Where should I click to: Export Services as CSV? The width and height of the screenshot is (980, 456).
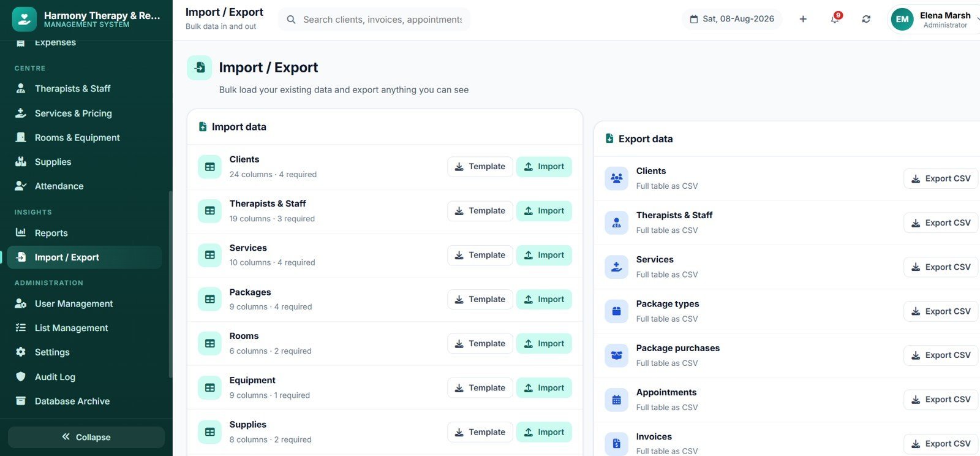(x=941, y=267)
